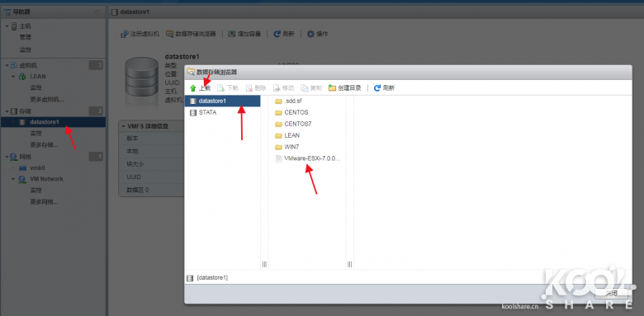The width and height of the screenshot is (644, 316).
Task: Click the Close button of browser dialog
Action: (x=611, y=294)
